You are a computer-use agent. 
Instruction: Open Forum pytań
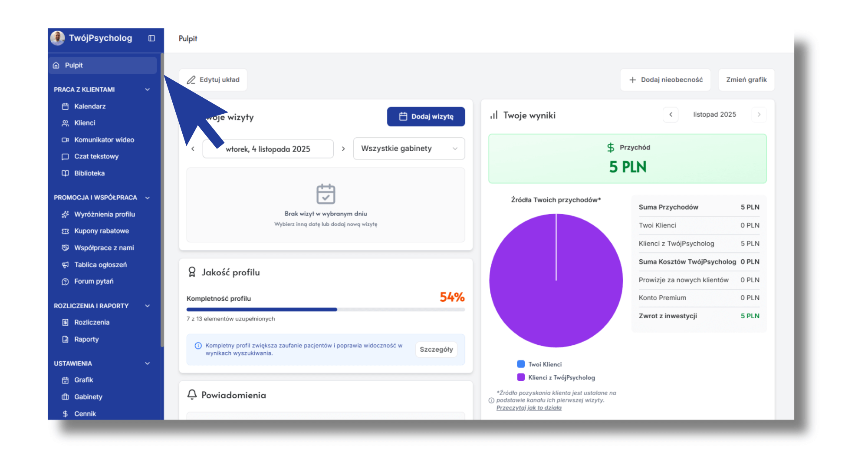pos(93,281)
